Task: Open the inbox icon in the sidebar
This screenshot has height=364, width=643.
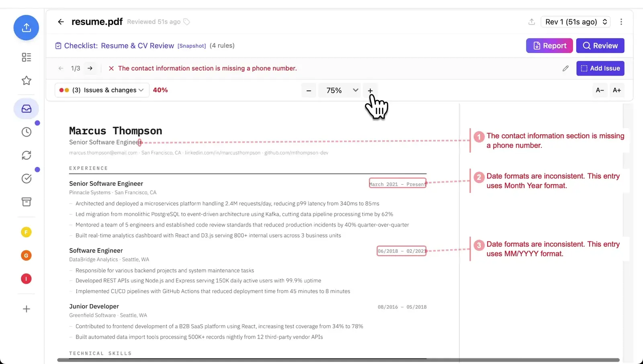Action: pos(26,108)
